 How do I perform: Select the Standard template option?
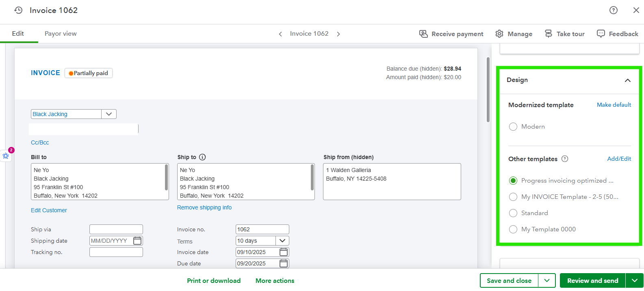pyautogui.click(x=513, y=213)
